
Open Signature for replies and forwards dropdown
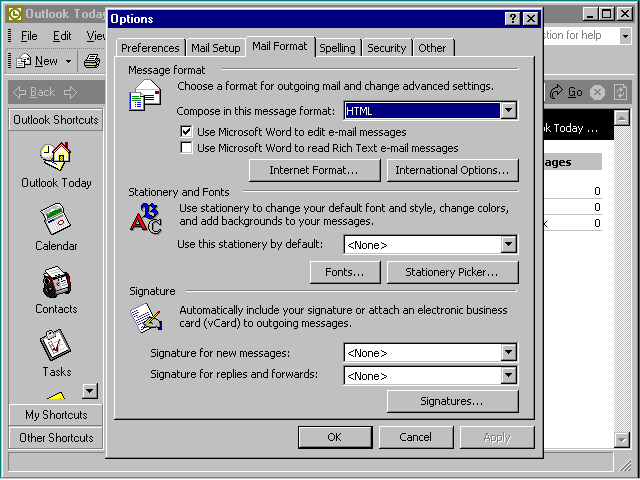tap(509, 376)
